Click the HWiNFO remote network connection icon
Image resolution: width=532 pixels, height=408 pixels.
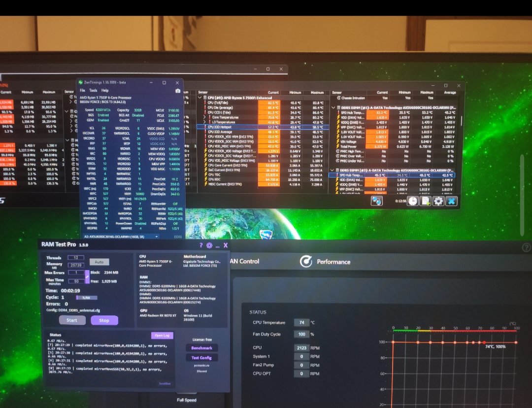click(377, 201)
